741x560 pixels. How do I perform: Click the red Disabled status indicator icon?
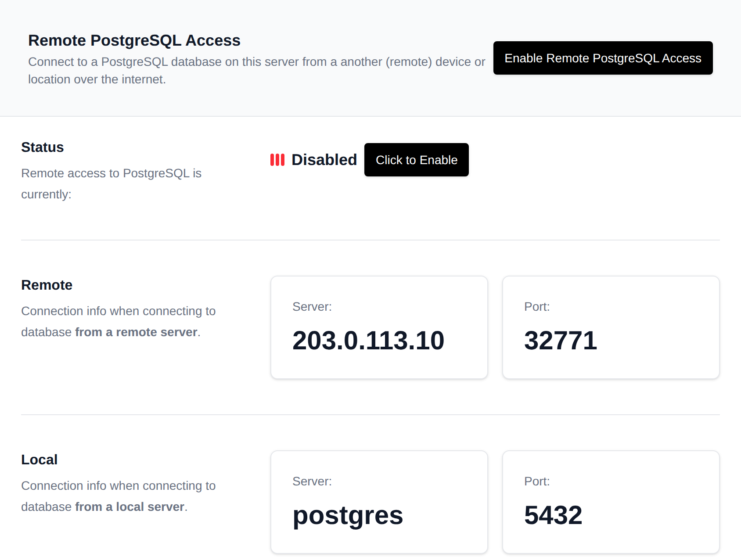[x=277, y=160]
